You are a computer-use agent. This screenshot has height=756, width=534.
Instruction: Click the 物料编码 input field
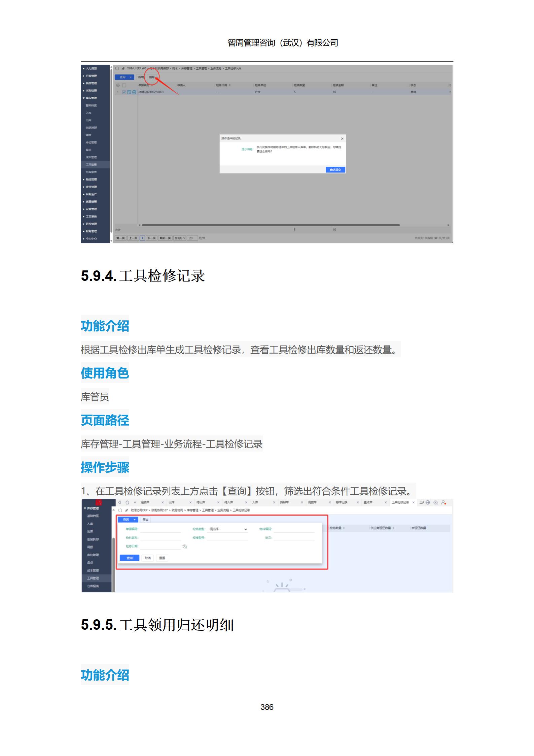coord(294,529)
